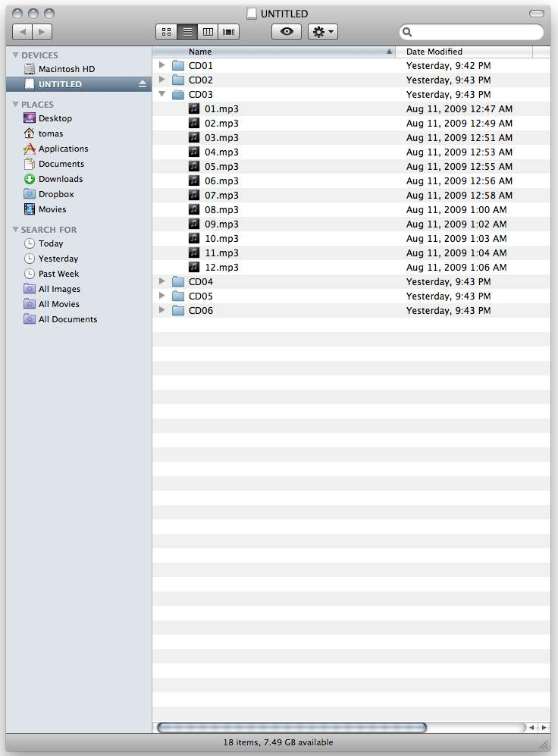Switch to column view
The height and width of the screenshot is (756, 558).
click(207, 32)
